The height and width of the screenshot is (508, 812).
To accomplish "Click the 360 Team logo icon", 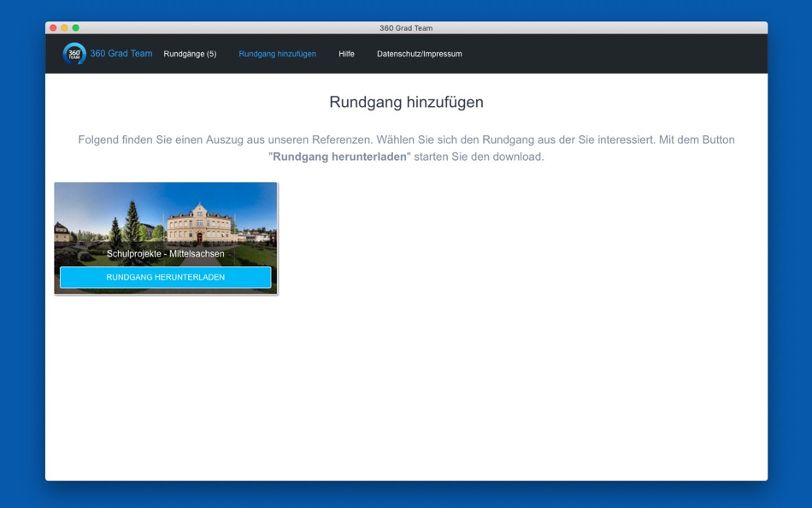I will (x=74, y=53).
